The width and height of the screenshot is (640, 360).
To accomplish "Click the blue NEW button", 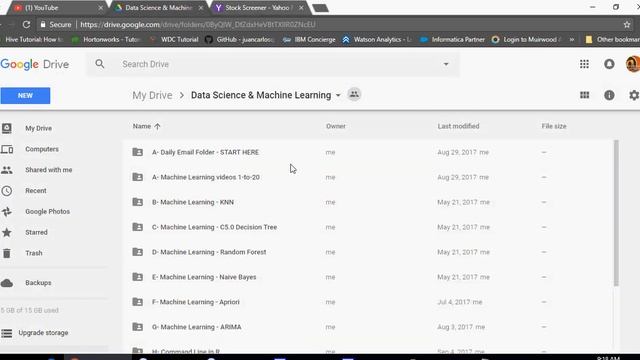I will click(x=25, y=96).
